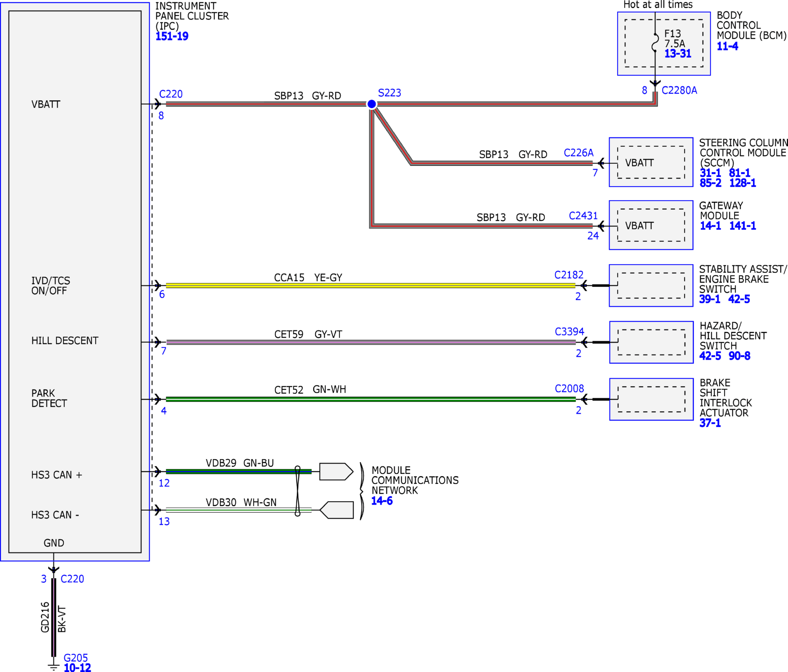Image resolution: width=788 pixels, height=672 pixels.
Task: Open the SCCM 128-1 page reference
Action: 742,183
